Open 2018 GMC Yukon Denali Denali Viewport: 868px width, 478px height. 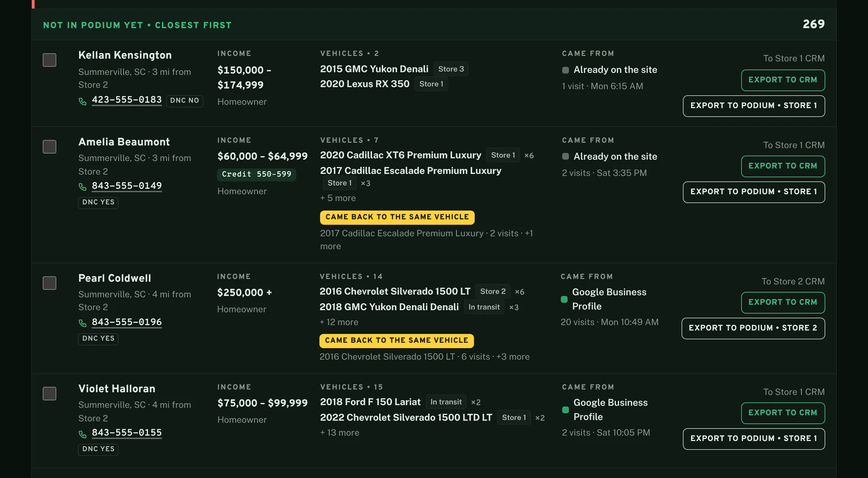tap(389, 307)
